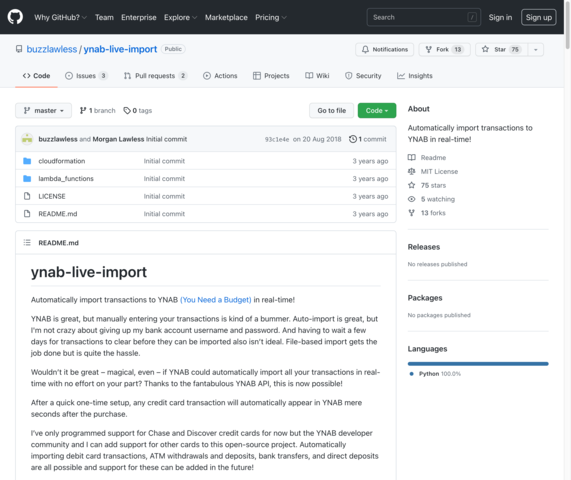
Task: Click the book icon beside Readme
Action: tap(411, 157)
